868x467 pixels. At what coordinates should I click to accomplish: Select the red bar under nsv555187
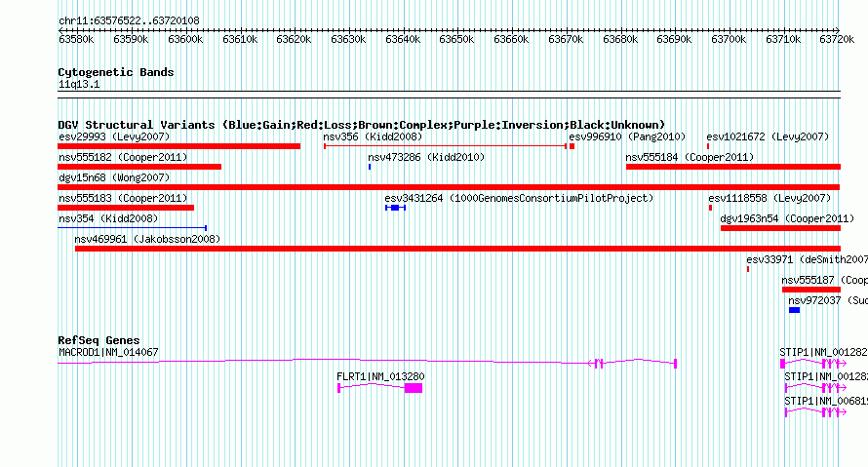[811, 290]
